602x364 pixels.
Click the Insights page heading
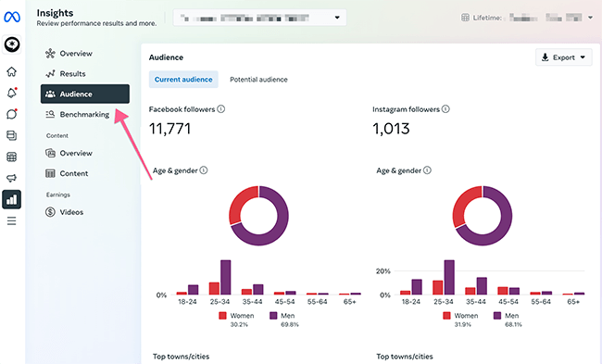(55, 13)
